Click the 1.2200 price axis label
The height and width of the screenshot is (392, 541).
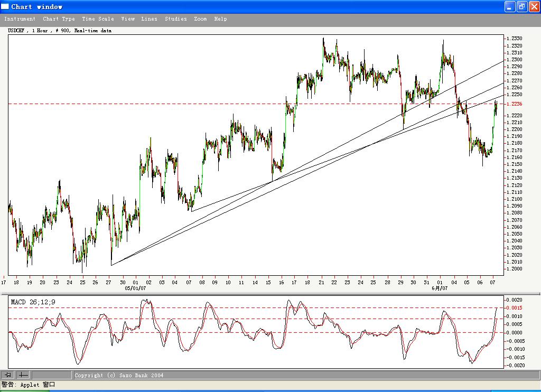tap(515, 129)
